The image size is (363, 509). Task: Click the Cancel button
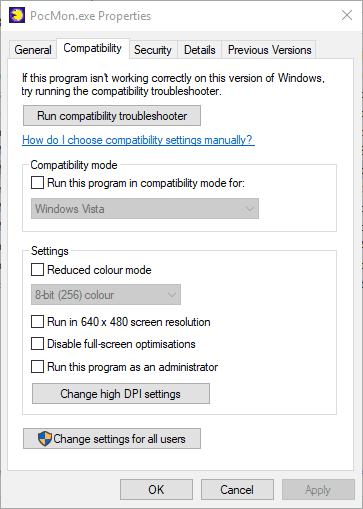[x=237, y=490]
